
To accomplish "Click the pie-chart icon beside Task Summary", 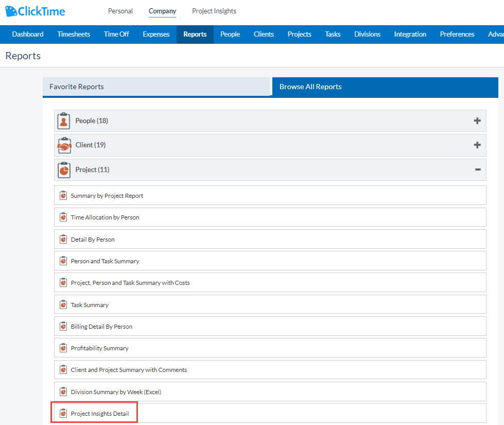I will (63, 304).
